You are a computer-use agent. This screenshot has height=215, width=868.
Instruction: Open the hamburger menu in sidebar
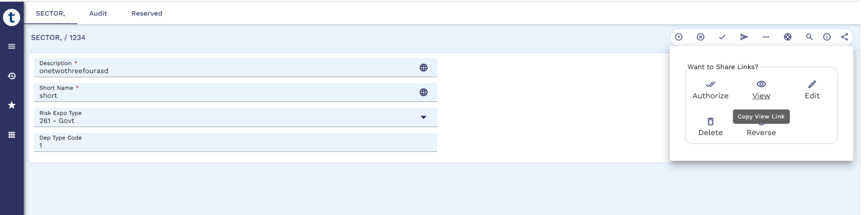pos(12,46)
